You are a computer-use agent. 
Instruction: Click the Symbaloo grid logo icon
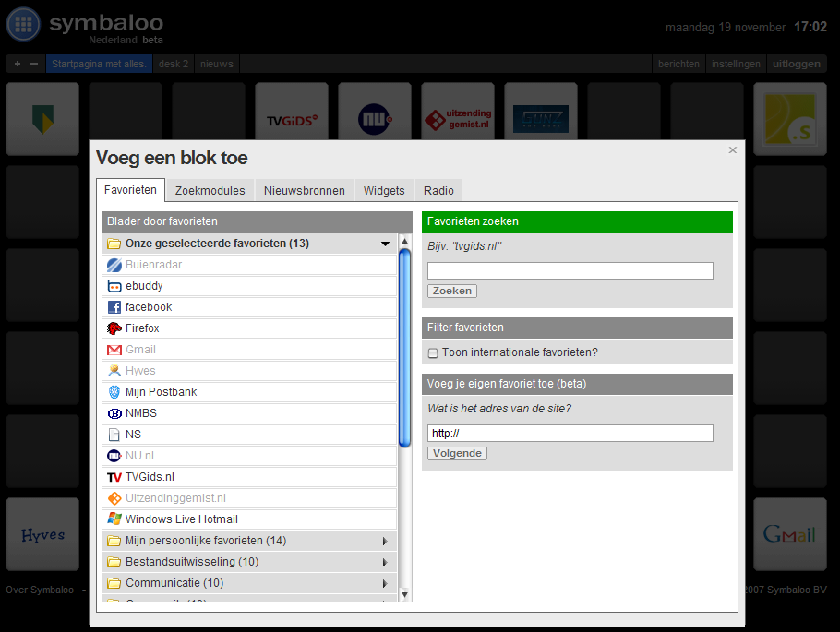(x=23, y=24)
